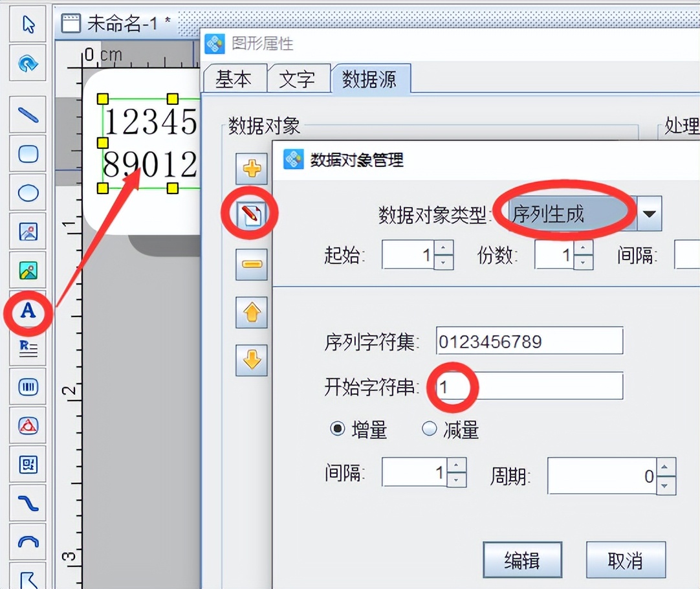Switch to the 基本 tab

pos(235,78)
